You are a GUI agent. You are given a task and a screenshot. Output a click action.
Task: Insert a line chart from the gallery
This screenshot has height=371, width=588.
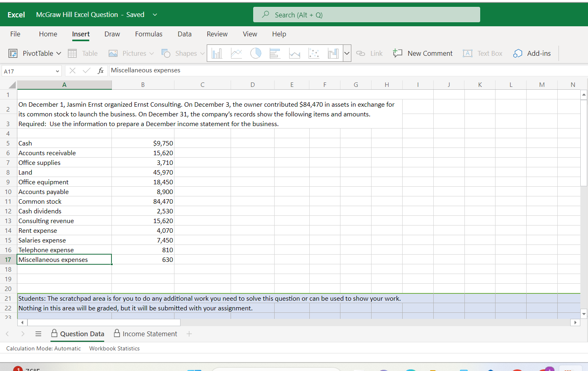pos(236,53)
